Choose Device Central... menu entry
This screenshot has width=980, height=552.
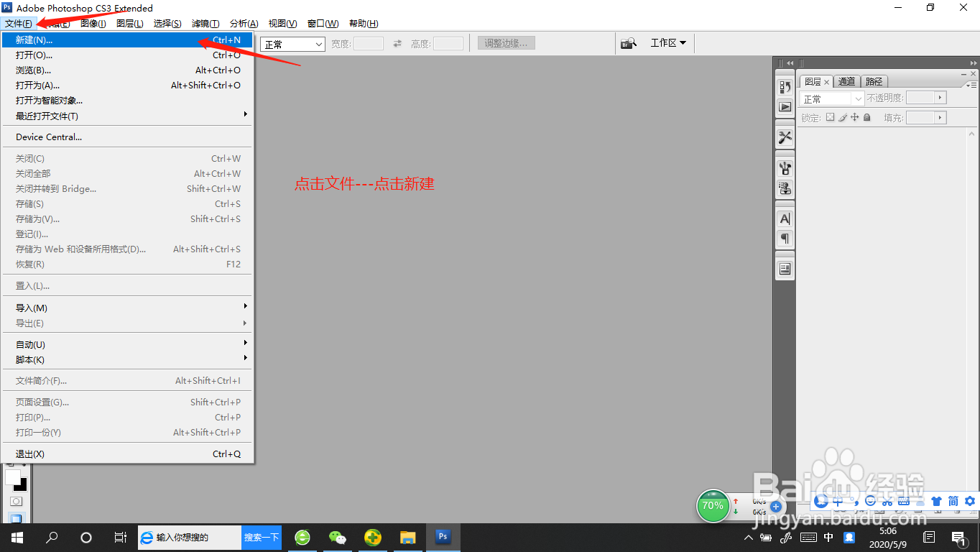point(128,137)
